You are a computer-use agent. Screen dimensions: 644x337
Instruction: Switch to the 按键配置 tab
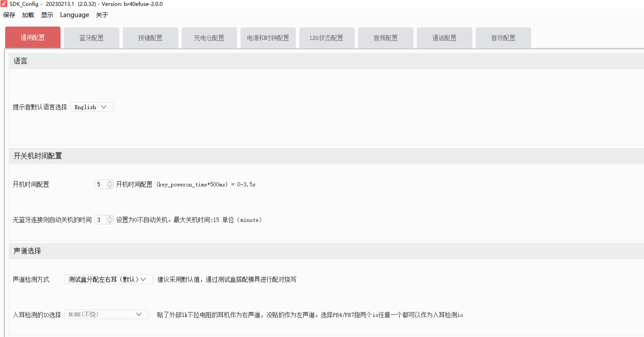[151, 38]
